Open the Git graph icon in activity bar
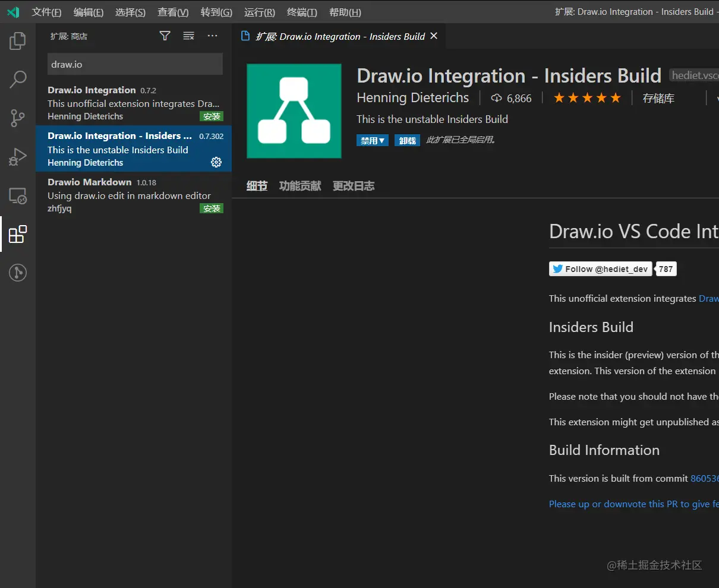 click(18, 273)
